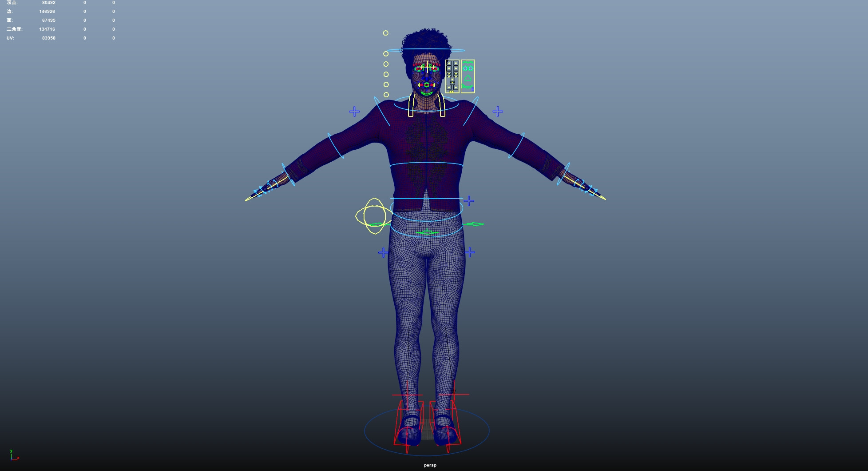
Task: Select the blue upper-arm ring on the screen-right arm
Action: pyautogui.click(x=517, y=145)
